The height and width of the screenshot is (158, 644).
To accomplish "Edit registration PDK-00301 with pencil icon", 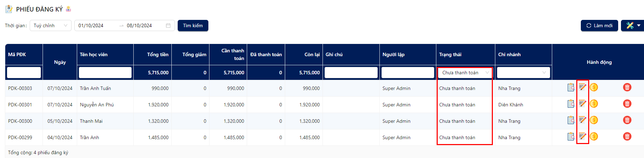I will 582,104.
